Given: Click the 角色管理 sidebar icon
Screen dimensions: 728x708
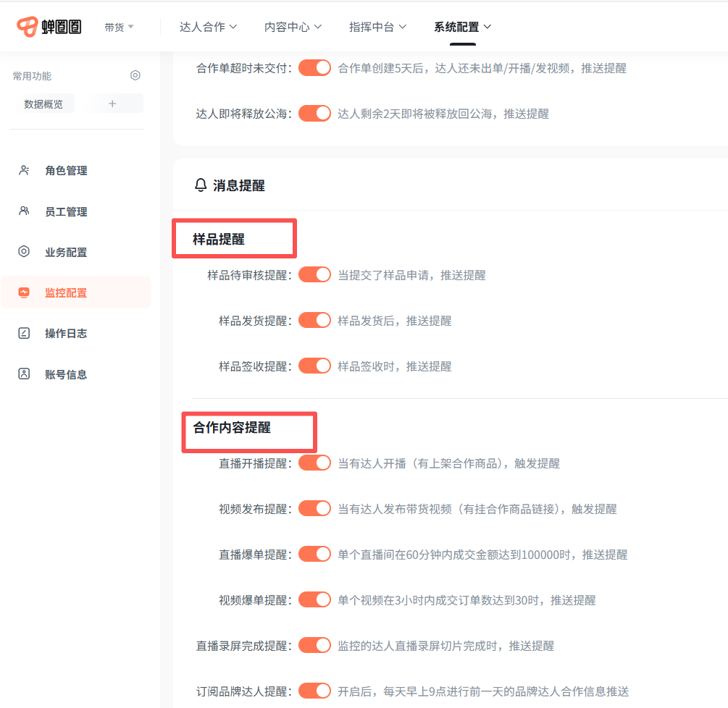Looking at the screenshot, I should pyautogui.click(x=24, y=170).
